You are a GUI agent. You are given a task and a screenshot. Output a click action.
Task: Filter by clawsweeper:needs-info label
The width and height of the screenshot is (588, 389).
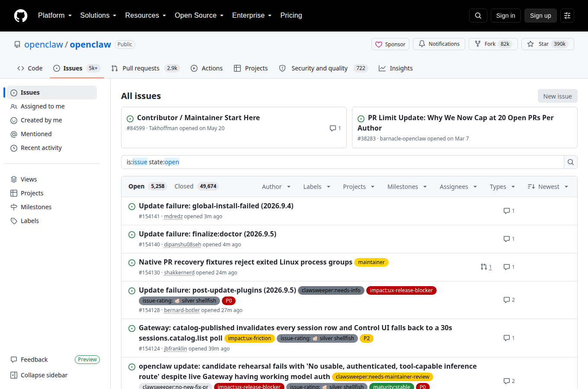click(331, 290)
